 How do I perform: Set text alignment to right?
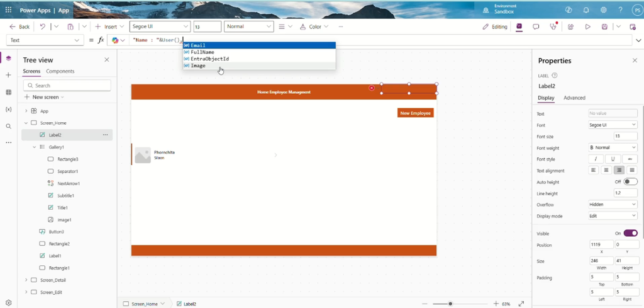coord(619,170)
